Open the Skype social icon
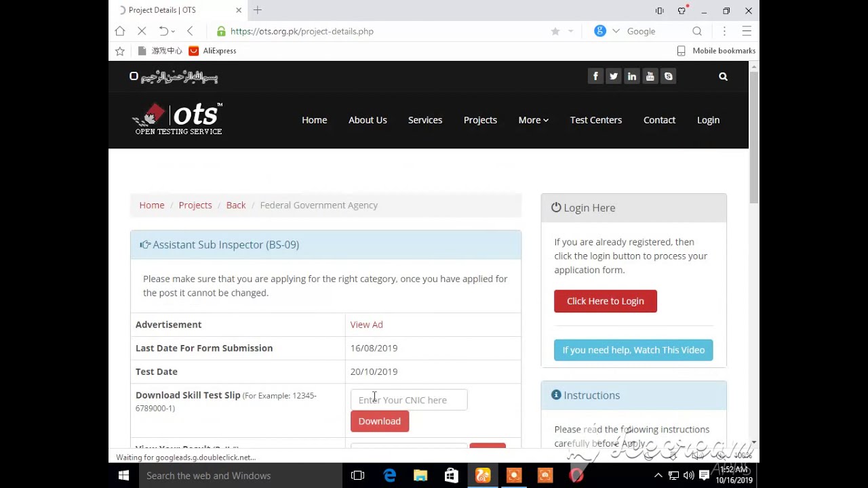868x488 pixels. pos(669,77)
